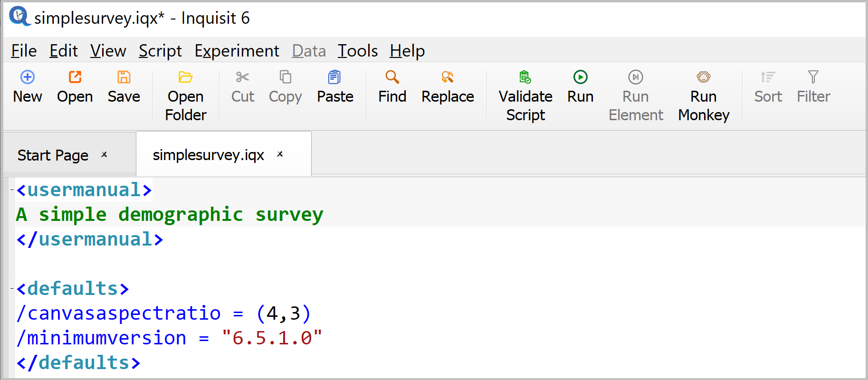Screen dimensions: 868x380
Task: Click the closing </usermanual> tag
Action: [x=90, y=239]
